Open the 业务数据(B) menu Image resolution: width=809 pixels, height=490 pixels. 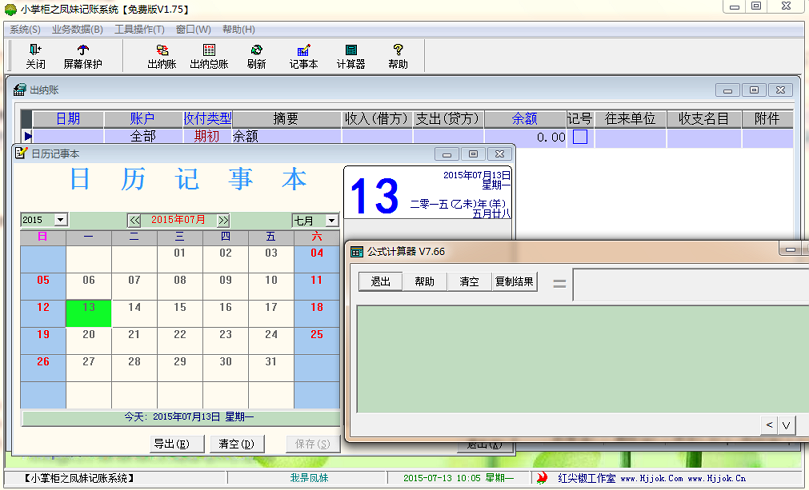click(x=77, y=29)
